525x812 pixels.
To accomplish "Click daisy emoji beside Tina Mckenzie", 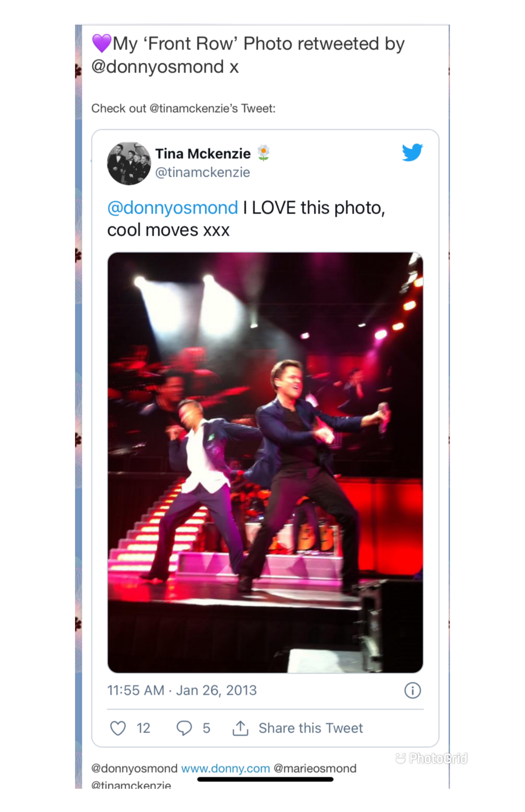I will click(x=263, y=153).
